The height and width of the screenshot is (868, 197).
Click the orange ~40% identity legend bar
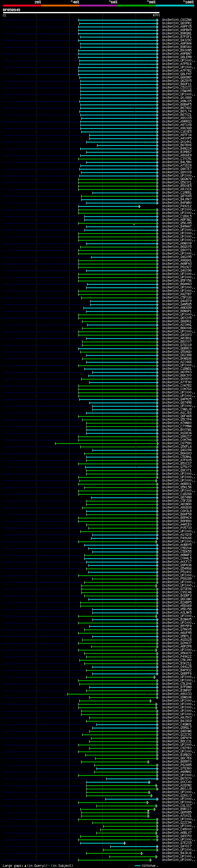tap(60, 6)
